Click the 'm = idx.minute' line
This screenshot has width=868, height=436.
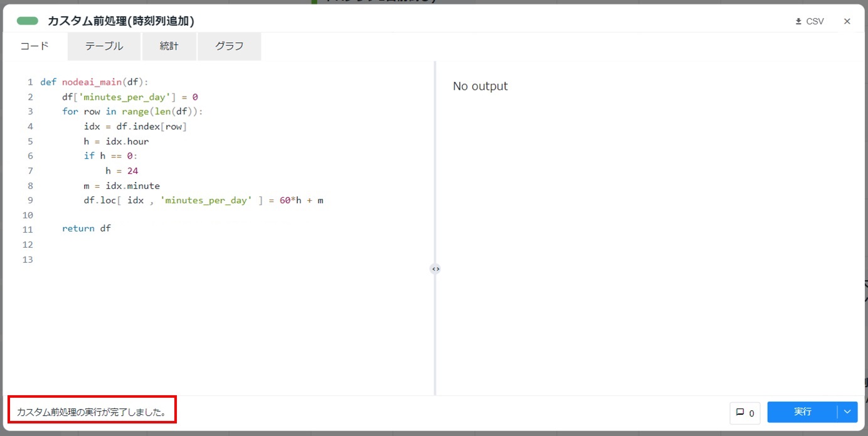pyautogui.click(x=122, y=186)
